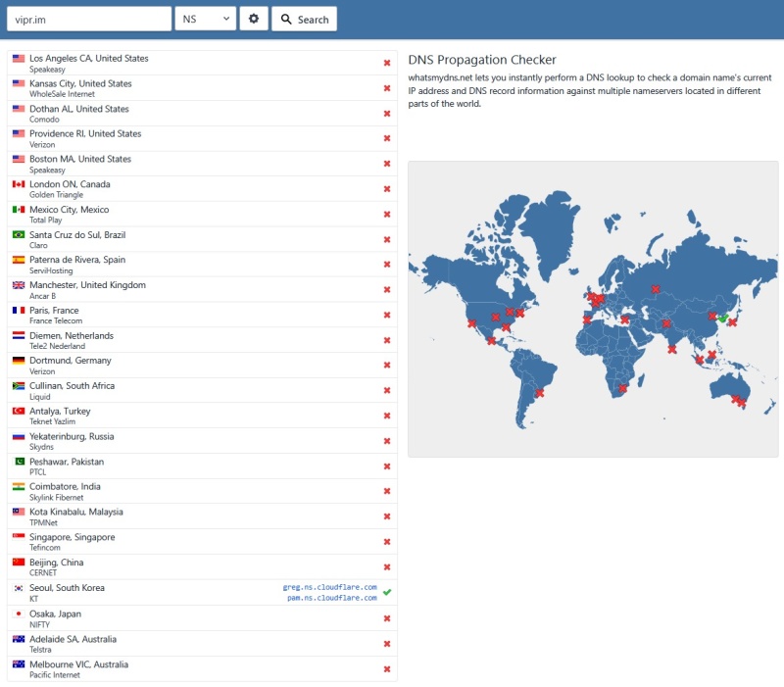Screen dimensions: 784x687
Task: Click the green checkmark marker on the map
Action: click(x=723, y=318)
